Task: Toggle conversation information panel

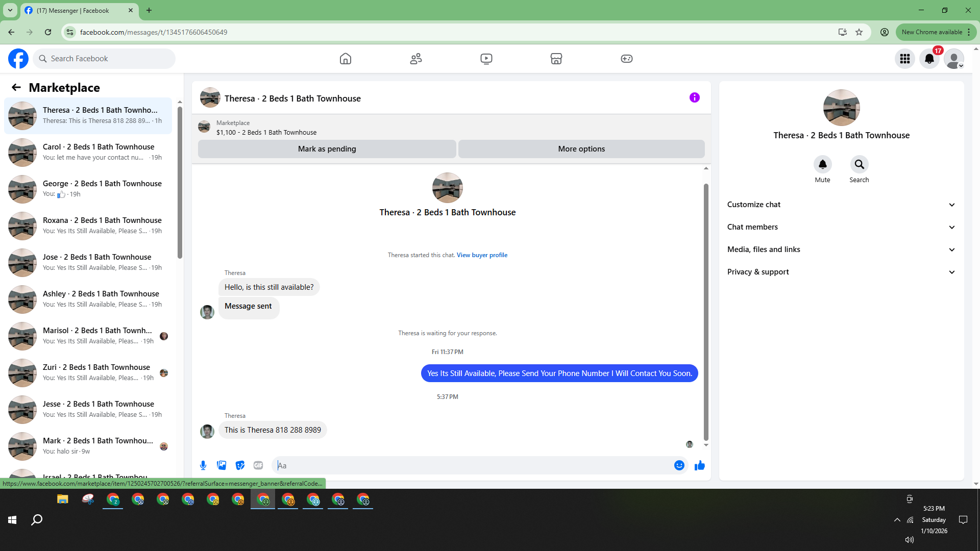Action: tap(694, 97)
